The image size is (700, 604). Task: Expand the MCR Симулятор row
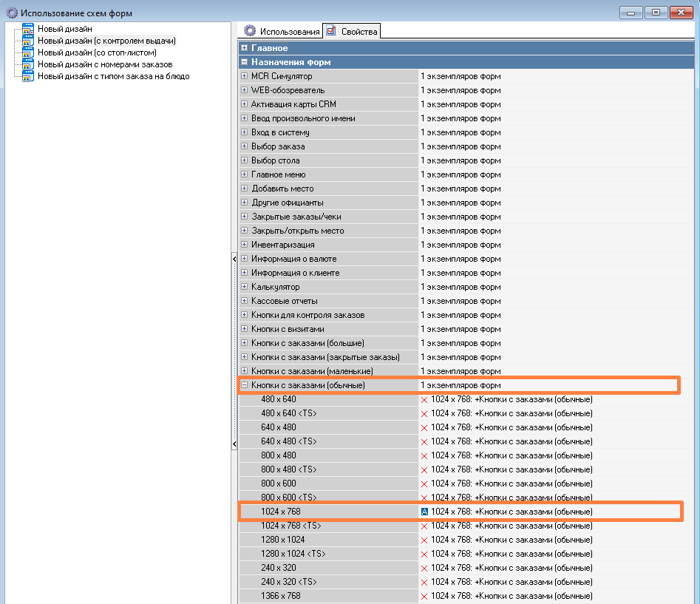click(x=245, y=76)
